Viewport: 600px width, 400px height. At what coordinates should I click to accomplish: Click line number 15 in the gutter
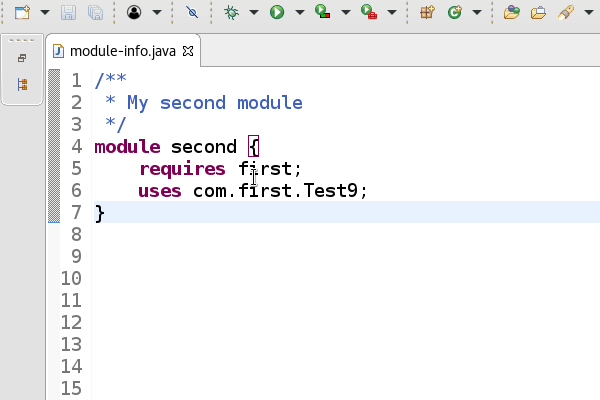point(72,389)
